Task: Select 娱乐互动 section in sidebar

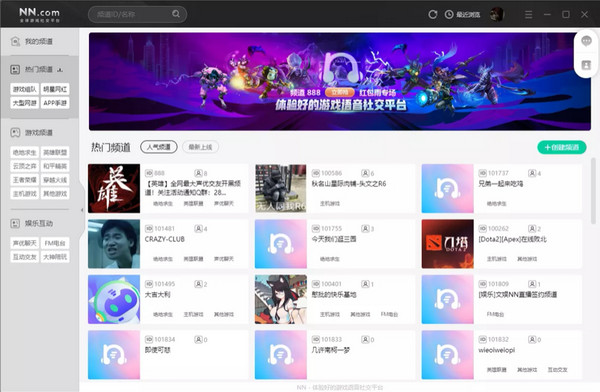Action: (x=40, y=223)
